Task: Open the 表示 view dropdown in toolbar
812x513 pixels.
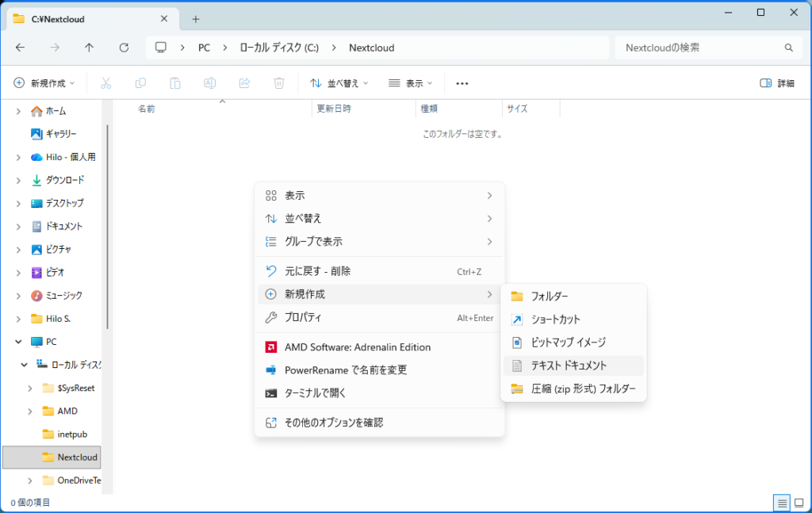Action: pos(411,83)
